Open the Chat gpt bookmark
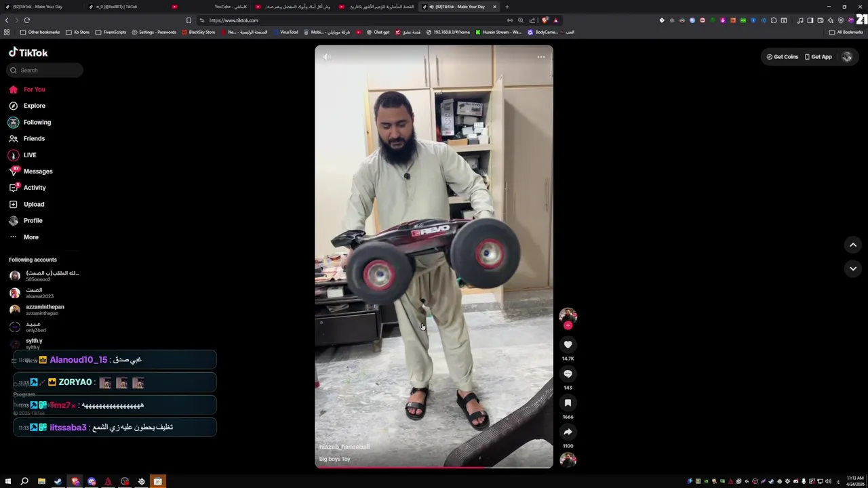Screen dimensions: 868x488 378,32
